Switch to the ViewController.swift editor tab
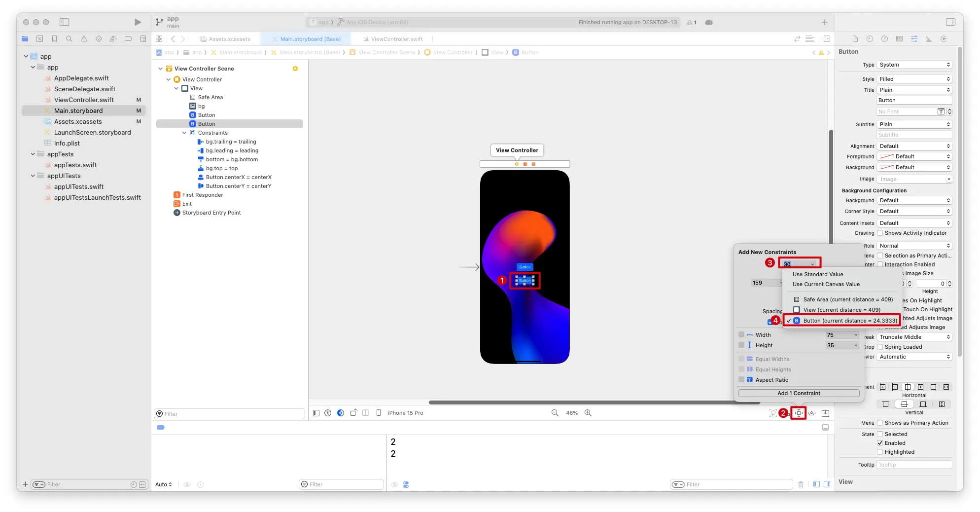 pos(396,39)
